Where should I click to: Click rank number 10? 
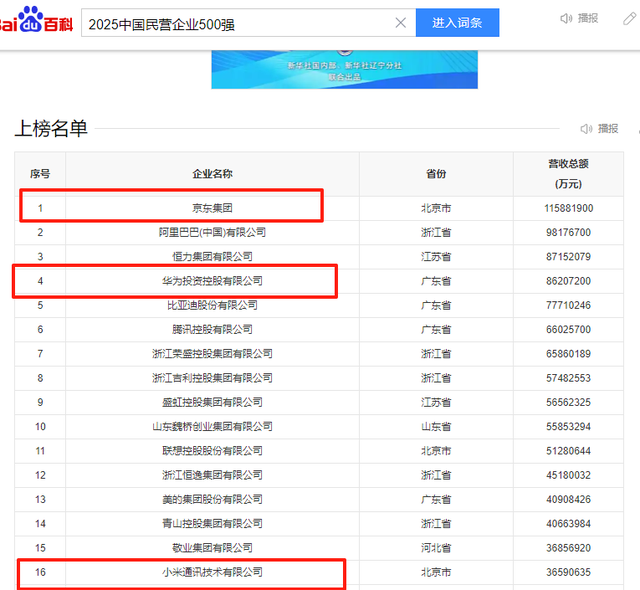pos(40,427)
